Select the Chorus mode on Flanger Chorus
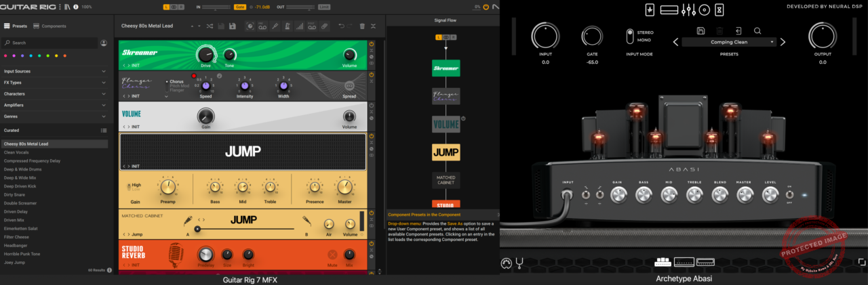Viewport: 868px width, 285px height. coord(176,81)
